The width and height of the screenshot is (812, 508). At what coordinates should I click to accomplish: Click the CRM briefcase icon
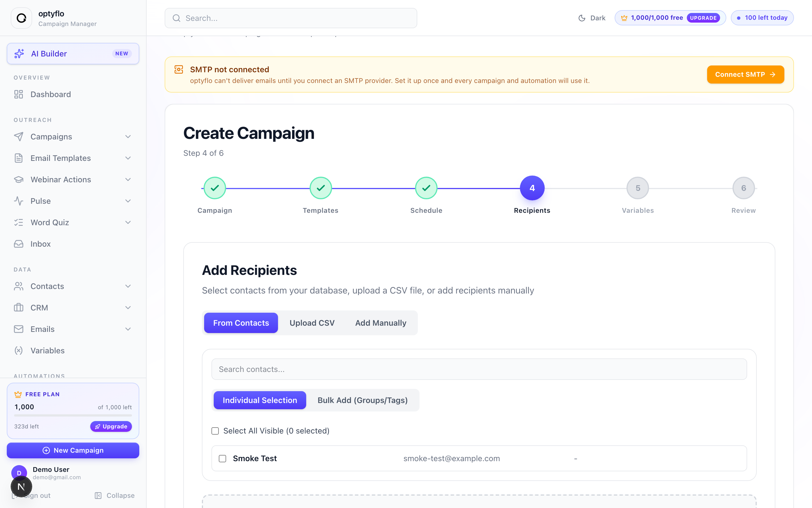pos(18,308)
